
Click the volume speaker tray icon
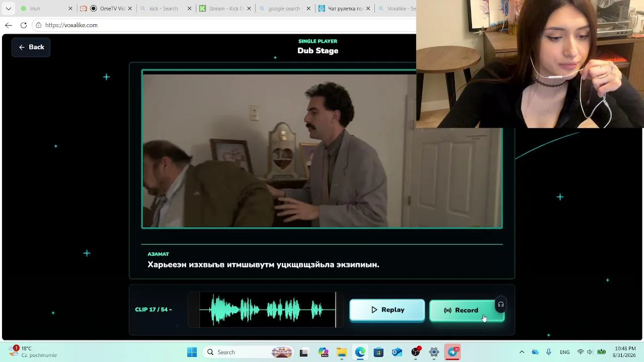(x=590, y=352)
